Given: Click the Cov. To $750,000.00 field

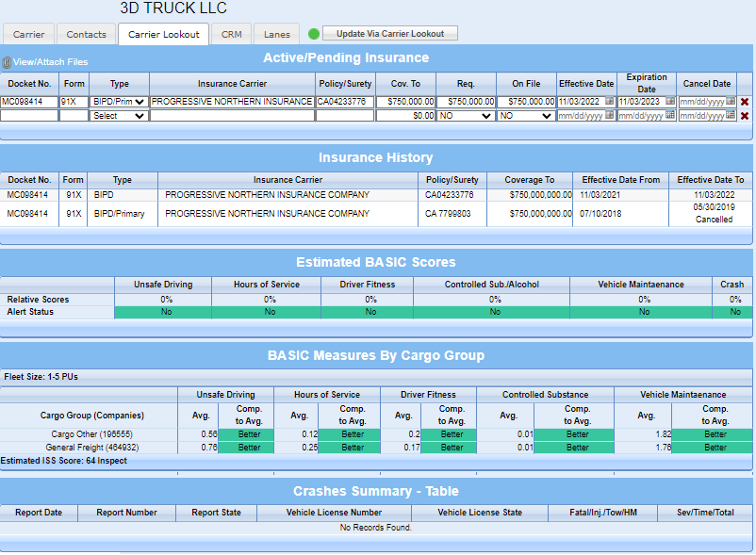Looking at the screenshot, I should coord(405,102).
